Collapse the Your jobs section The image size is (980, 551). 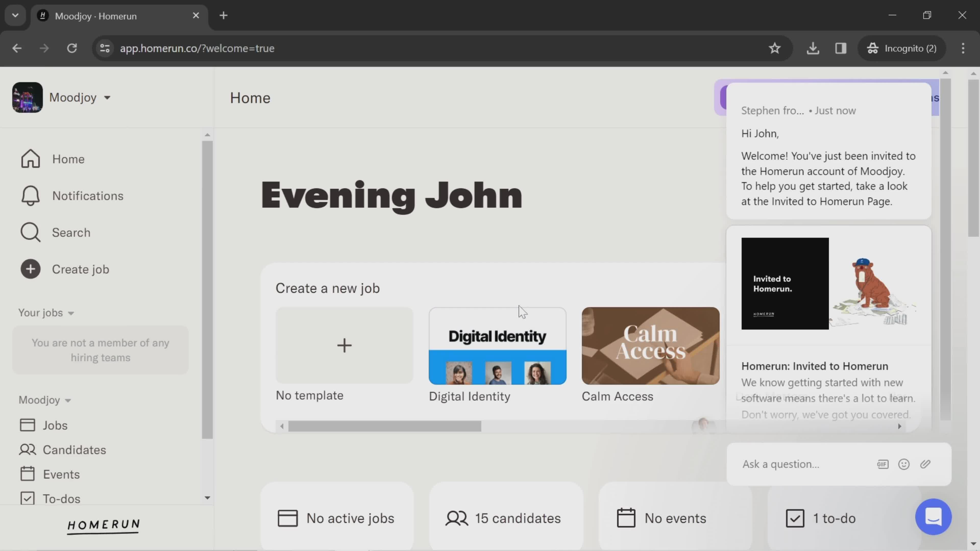[46, 312]
